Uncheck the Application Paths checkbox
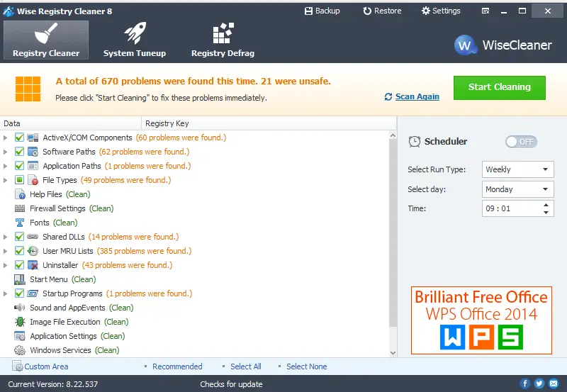 coord(20,166)
